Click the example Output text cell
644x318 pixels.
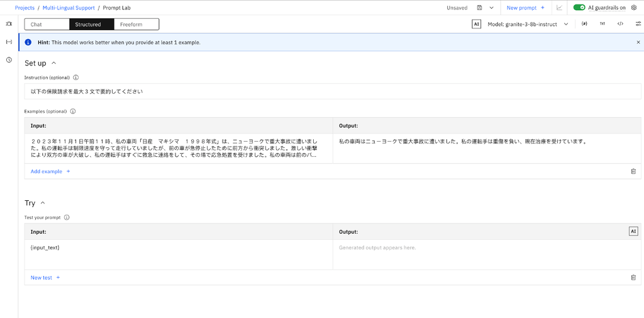(x=487, y=148)
